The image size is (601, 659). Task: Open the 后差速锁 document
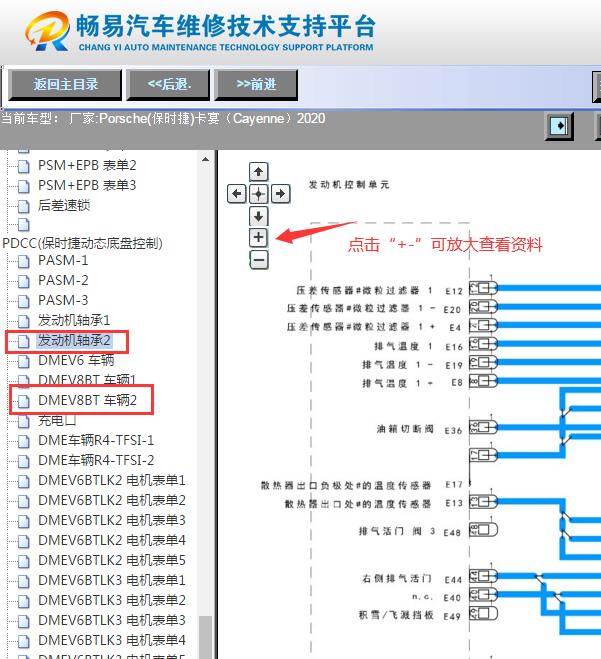[64, 206]
